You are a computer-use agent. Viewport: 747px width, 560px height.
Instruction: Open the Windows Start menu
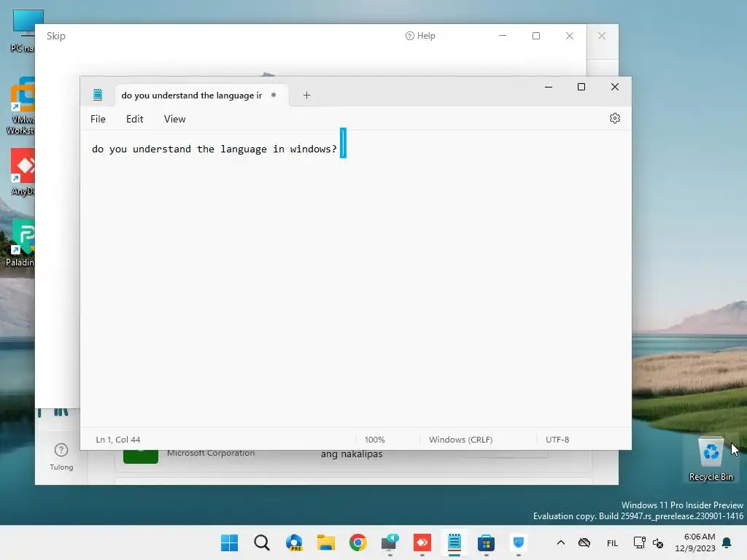click(229, 542)
